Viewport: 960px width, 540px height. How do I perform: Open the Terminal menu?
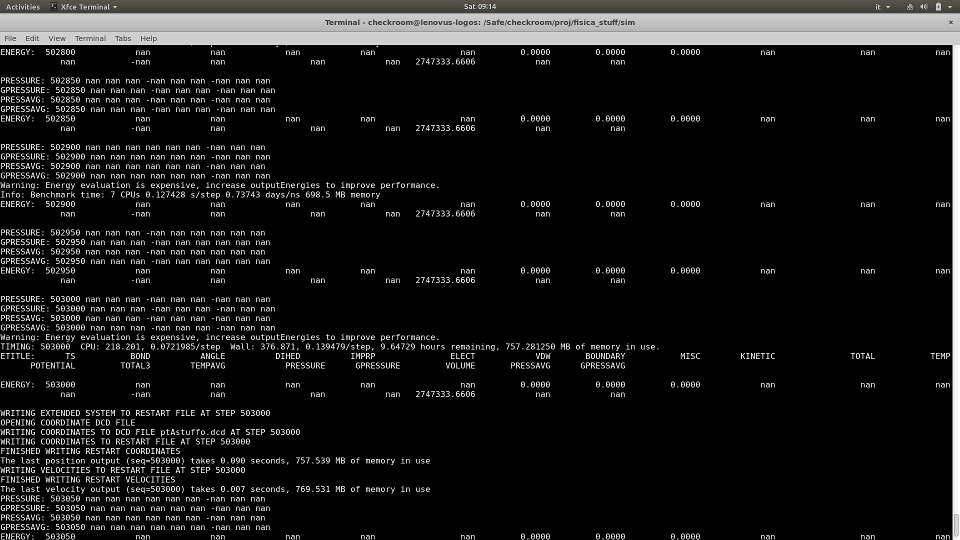coord(90,38)
